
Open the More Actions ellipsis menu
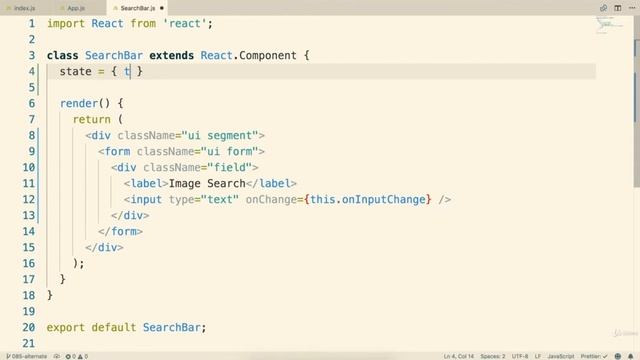(x=632, y=8)
